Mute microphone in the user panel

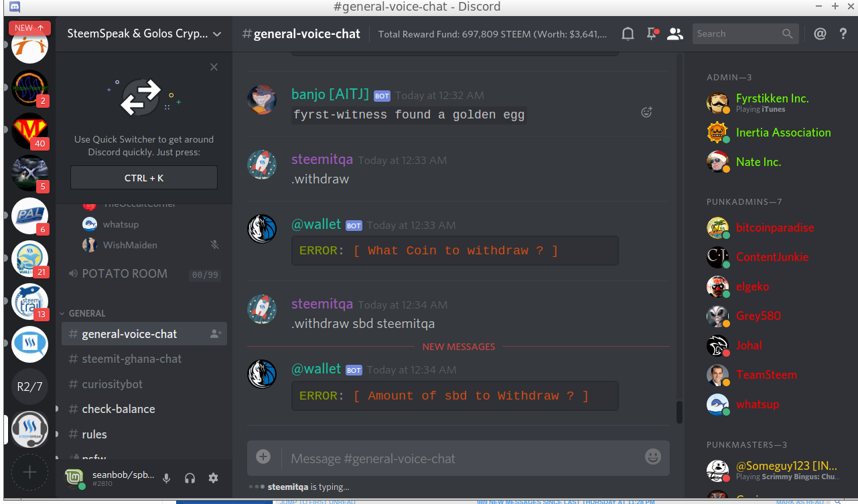click(167, 478)
